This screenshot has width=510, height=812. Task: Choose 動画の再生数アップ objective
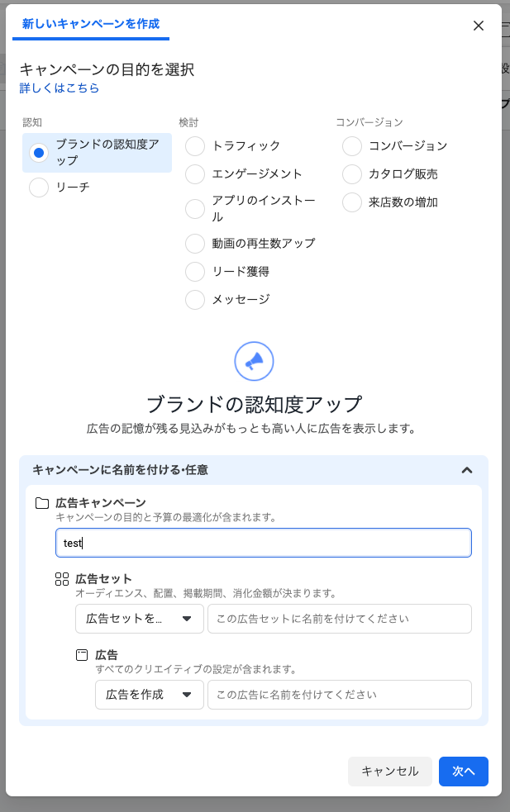pyautogui.click(x=195, y=244)
